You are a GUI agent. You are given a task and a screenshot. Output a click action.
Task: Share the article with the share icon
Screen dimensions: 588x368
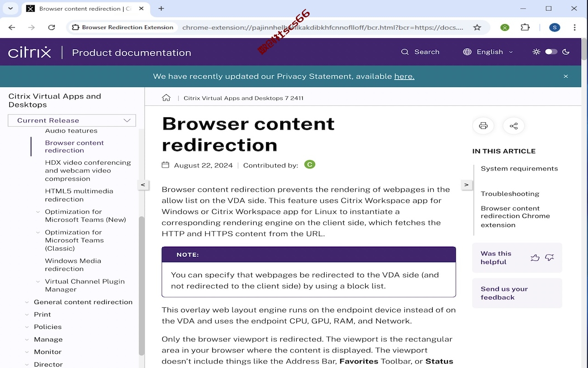click(514, 126)
